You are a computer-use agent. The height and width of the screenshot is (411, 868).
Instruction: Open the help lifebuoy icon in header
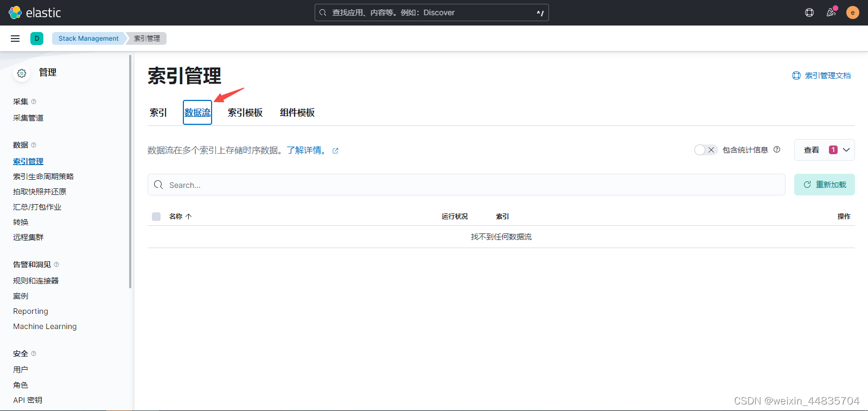(809, 12)
